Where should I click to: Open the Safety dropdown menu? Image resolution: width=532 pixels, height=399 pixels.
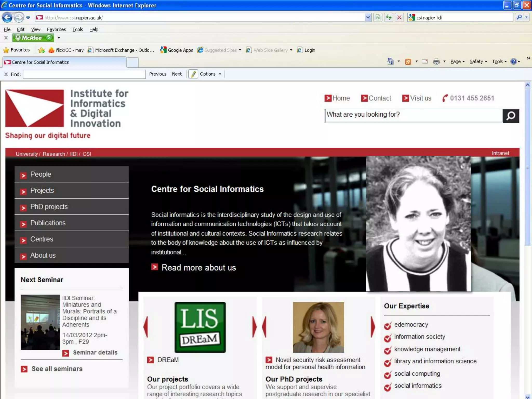[478, 62]
